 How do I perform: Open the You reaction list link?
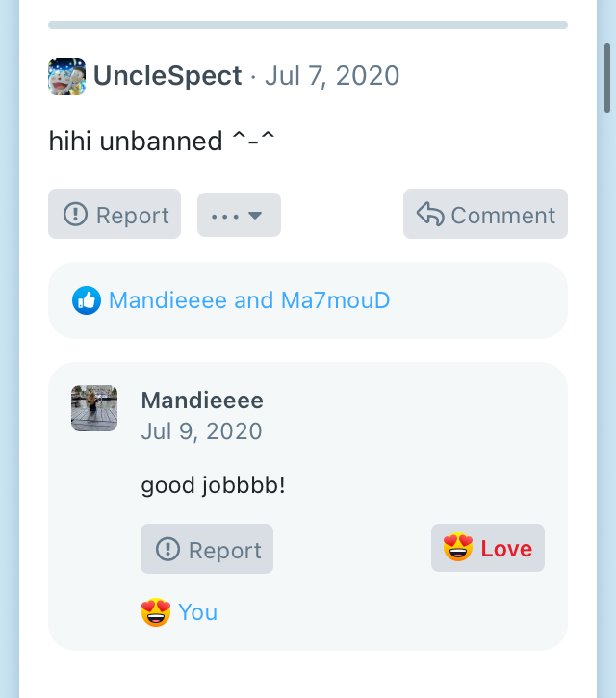(x=198, y=612)
